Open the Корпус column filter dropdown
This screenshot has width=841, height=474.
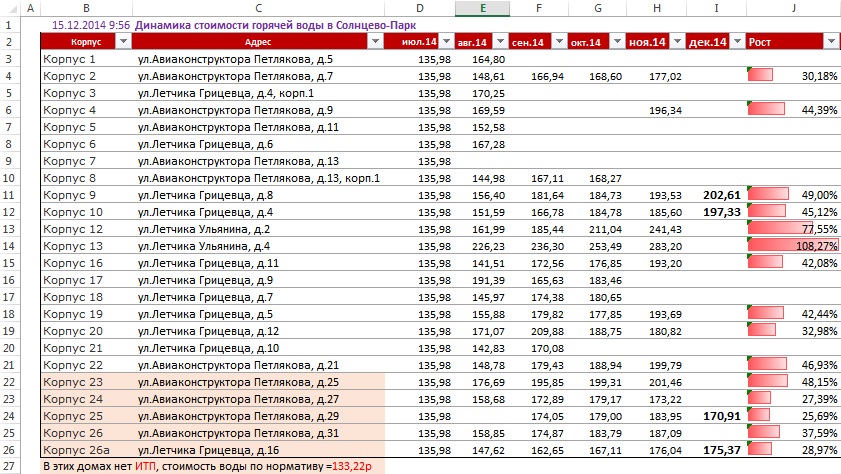(123, 41)
